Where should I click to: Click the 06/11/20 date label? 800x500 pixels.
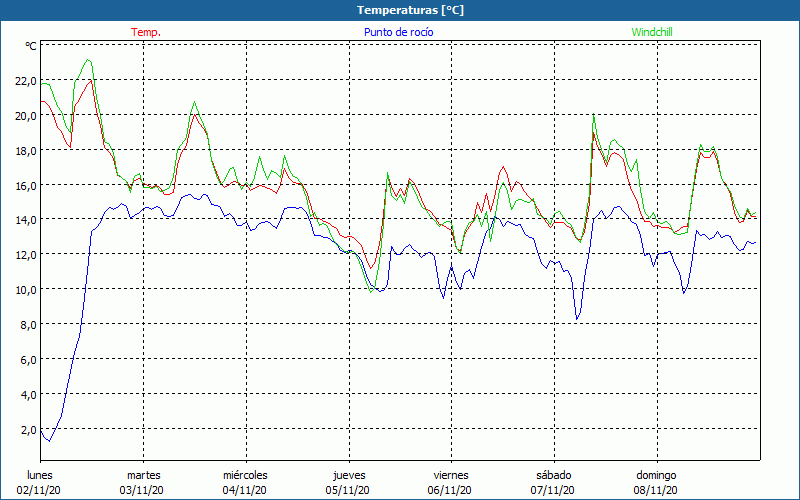click(449, 490)
